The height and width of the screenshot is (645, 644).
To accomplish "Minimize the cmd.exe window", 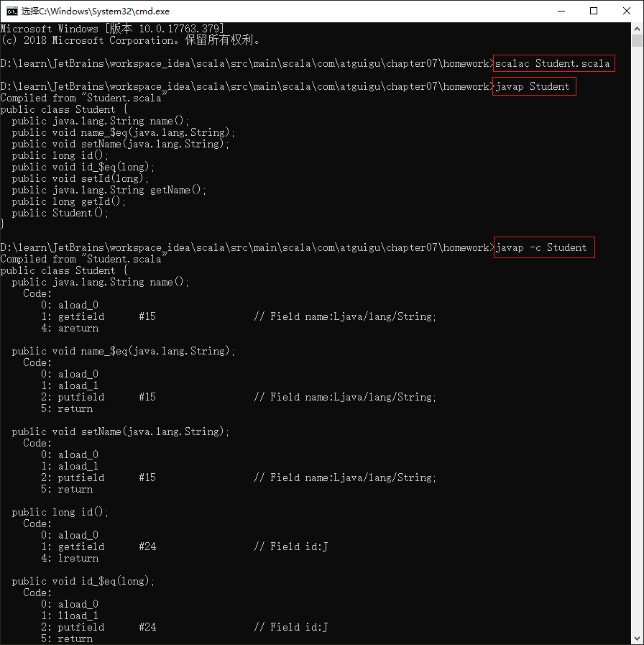I will click(561, 11).
